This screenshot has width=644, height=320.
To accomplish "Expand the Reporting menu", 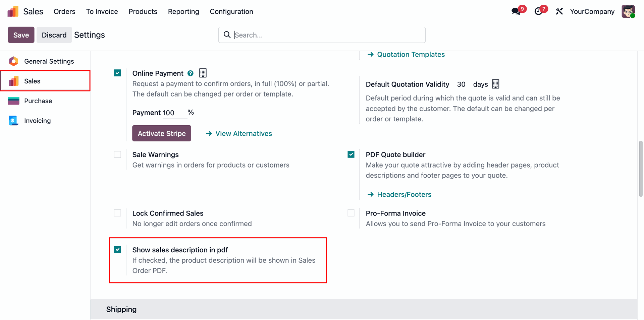I will 183,11.
